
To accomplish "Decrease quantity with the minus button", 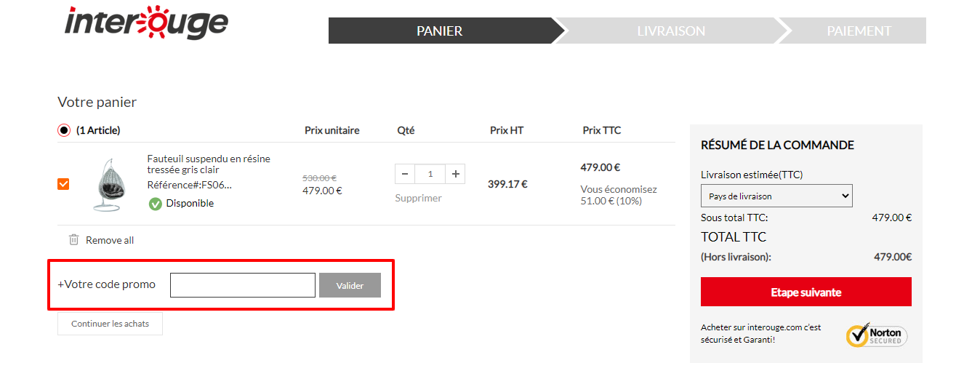I will (x=405, y=174).
